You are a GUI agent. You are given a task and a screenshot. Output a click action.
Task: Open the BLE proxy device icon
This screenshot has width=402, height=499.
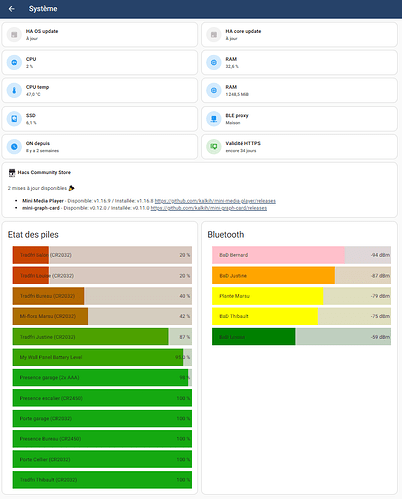tap(214, 118)
